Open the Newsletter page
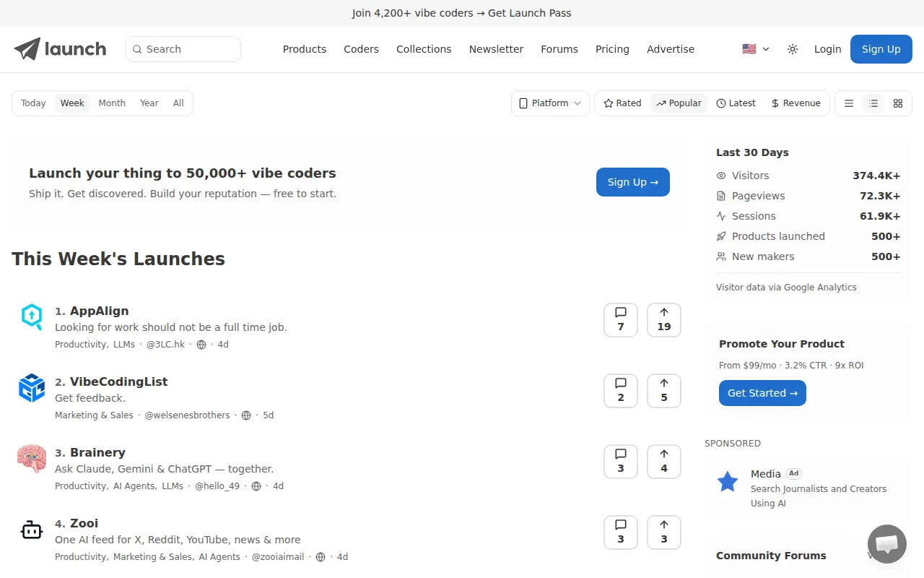 [496, 49]
